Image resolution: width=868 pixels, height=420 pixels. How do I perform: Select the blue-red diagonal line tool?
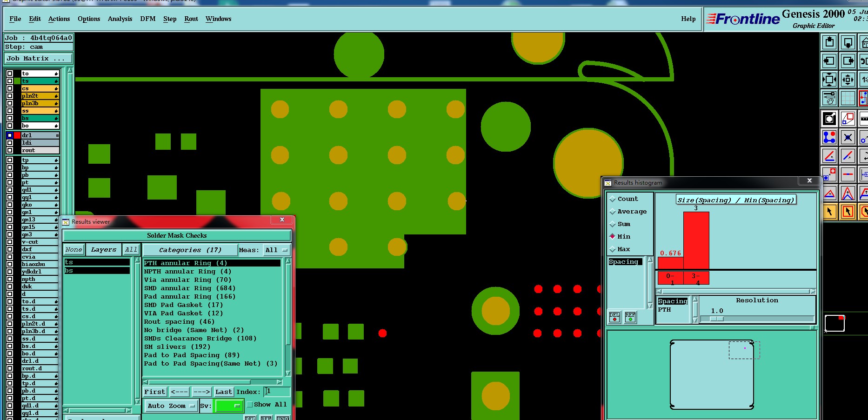click(x=848, y=156)
